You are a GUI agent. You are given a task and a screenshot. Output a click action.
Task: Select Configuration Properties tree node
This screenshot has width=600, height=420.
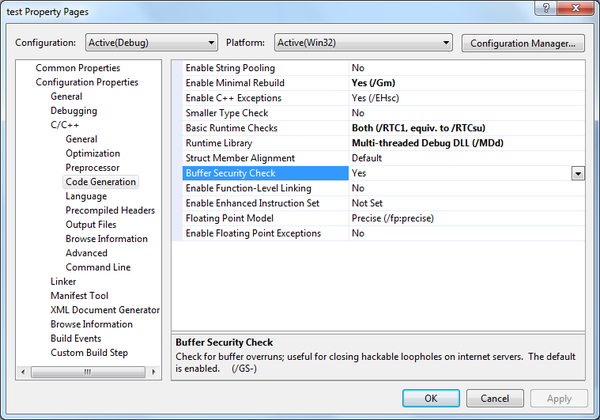point(87,82)
